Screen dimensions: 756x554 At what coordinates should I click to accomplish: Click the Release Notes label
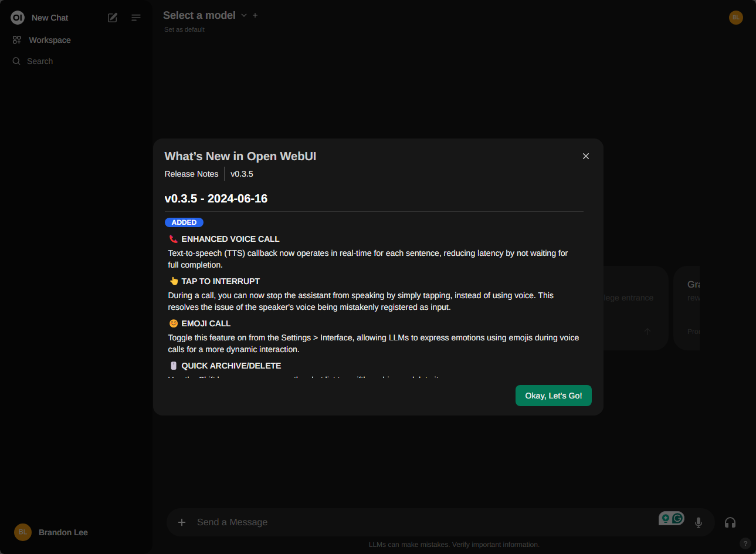click(x=191, y=174)
